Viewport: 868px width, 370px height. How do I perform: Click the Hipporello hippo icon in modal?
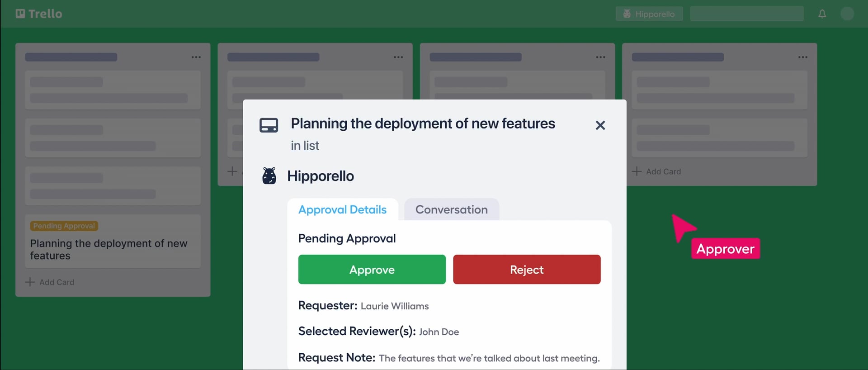point(269,176)
